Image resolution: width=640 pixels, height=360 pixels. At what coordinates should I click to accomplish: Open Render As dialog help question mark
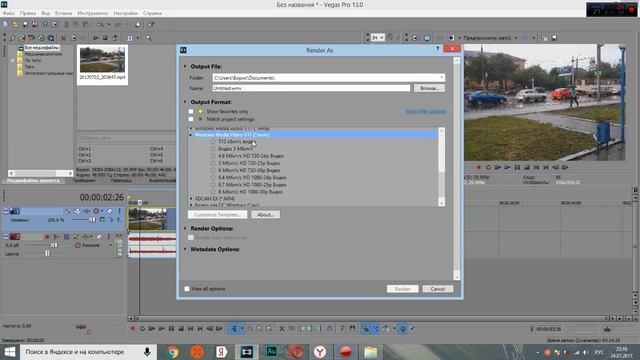pyautogui.click(x=437, y=49)
